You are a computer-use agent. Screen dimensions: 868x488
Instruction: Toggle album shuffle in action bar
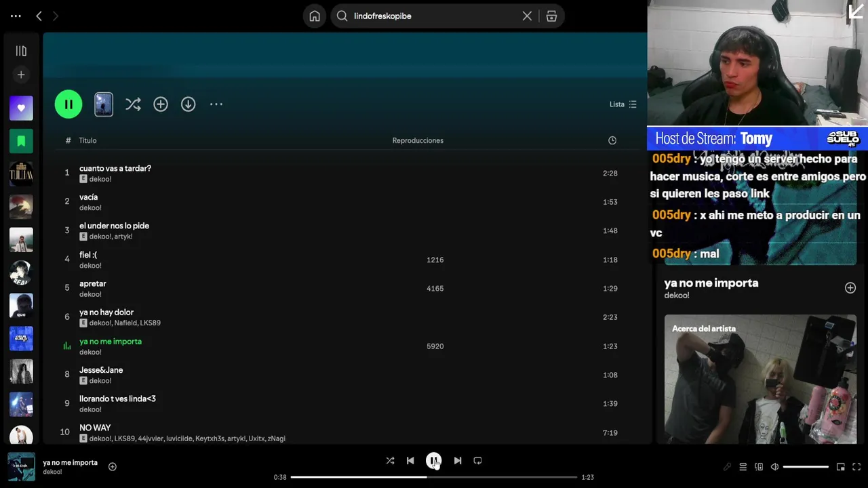click(133, 104)
